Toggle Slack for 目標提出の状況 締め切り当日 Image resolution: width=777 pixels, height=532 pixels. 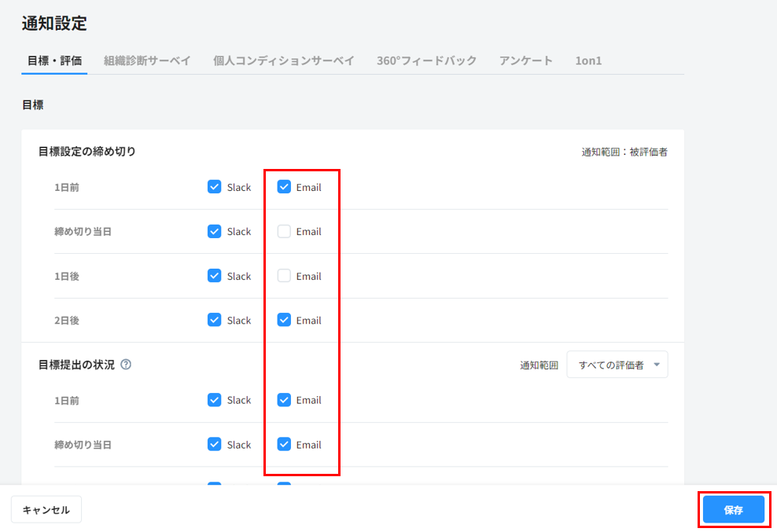[214, 444]
